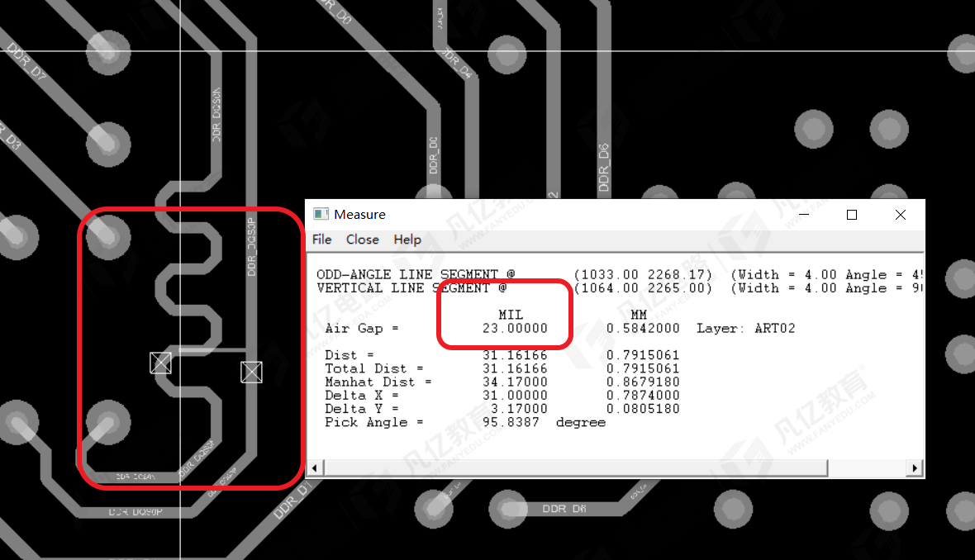Click the right measurement pick marker box

251,372
